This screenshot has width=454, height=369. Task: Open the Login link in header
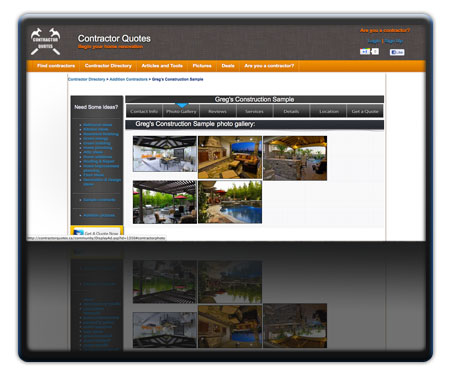[x=374, y=41]
